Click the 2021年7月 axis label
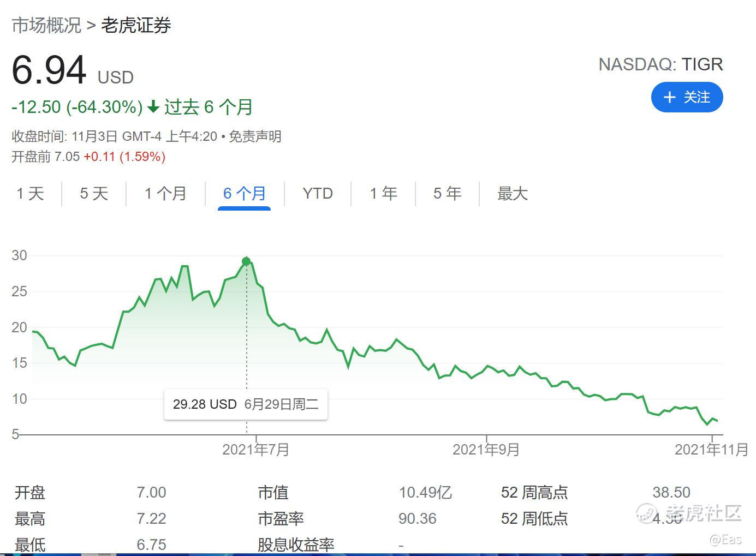756x556 pixels. pos(255,450)
